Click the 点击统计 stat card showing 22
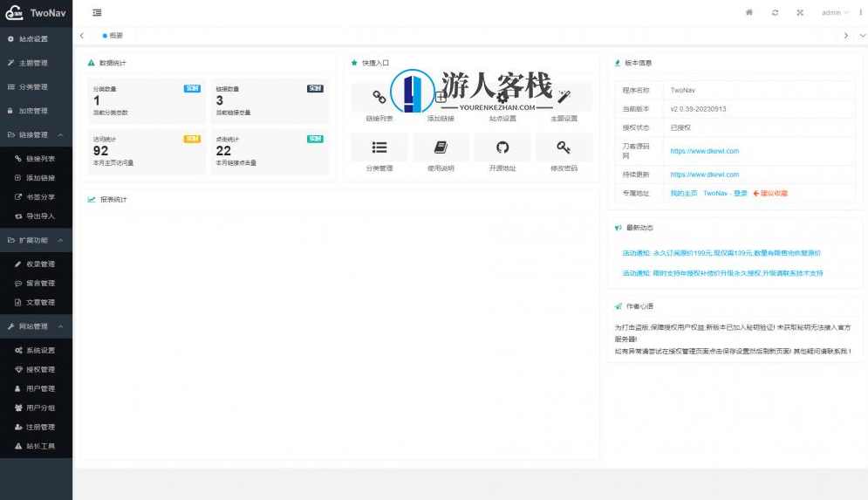The height and width of the screenshot is (500, 868). click(270, 151)
